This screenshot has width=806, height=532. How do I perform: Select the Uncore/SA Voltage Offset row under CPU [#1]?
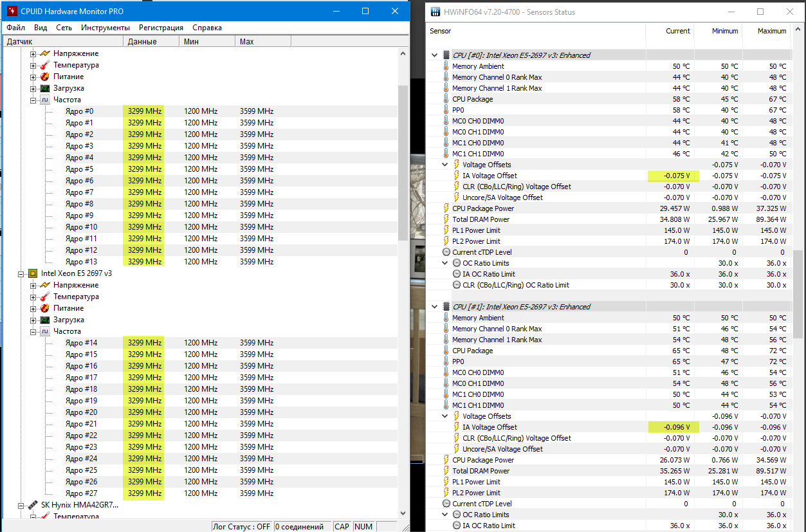609,449
